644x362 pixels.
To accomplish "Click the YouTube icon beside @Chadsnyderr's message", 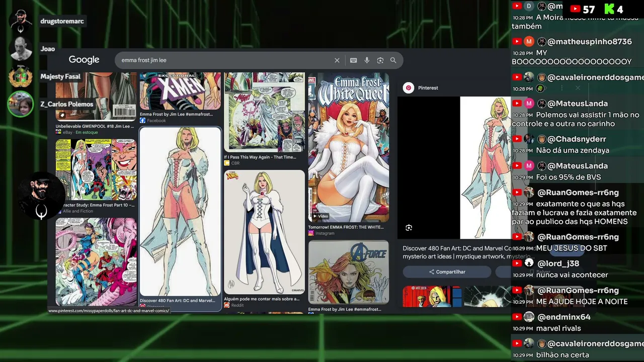I will [517, 139].
